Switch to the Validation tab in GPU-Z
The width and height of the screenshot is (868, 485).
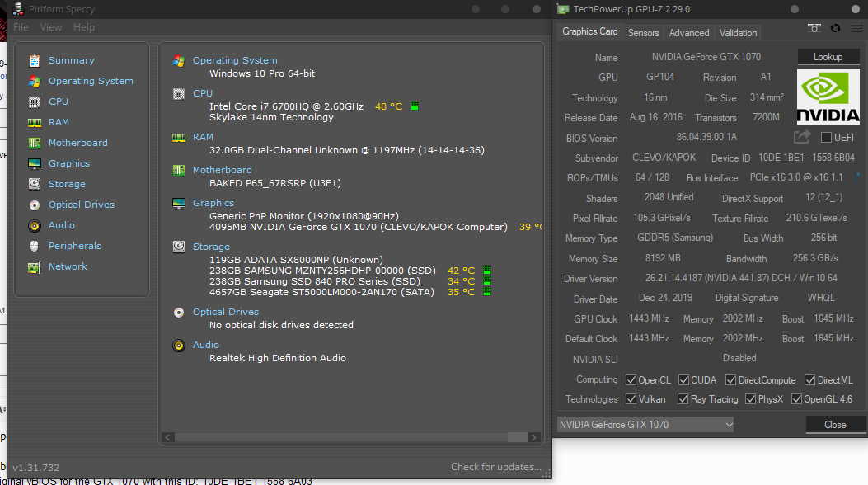click(x=738, y=33)
